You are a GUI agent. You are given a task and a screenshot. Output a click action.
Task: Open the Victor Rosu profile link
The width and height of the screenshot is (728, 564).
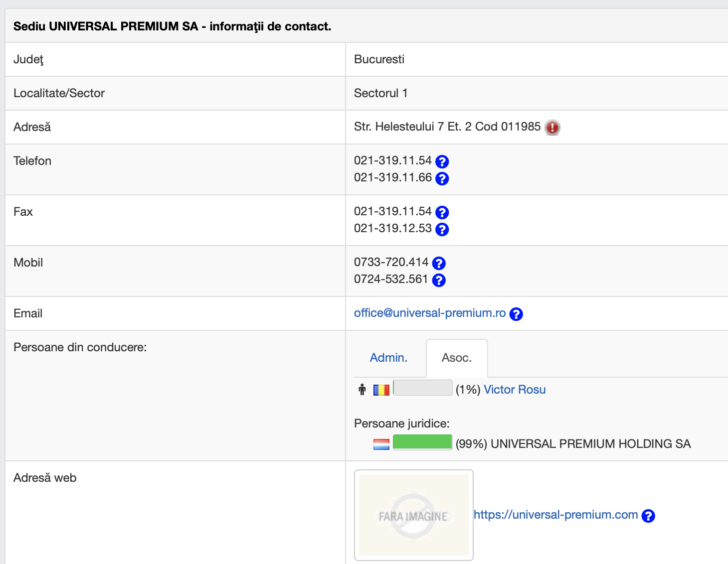tap(515, 390)
